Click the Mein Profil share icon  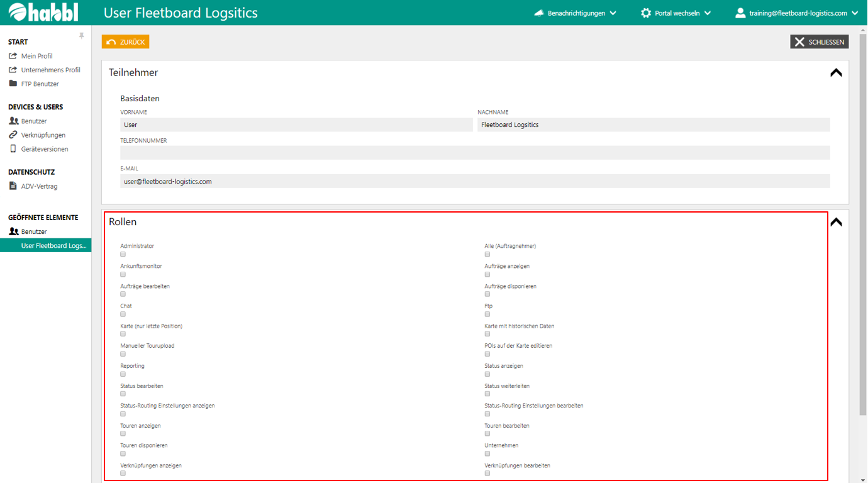[x=13, y=56]
